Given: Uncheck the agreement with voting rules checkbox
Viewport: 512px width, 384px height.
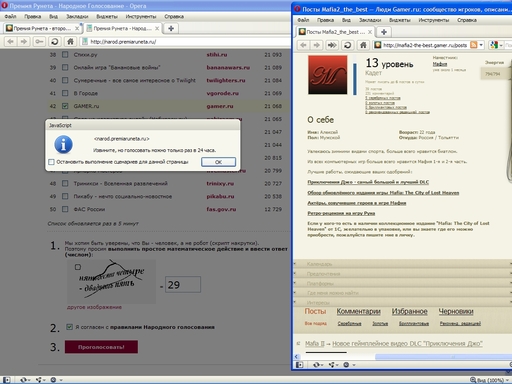Looking at the screenshot, I should pyautogui.click(x=69, y=327).
